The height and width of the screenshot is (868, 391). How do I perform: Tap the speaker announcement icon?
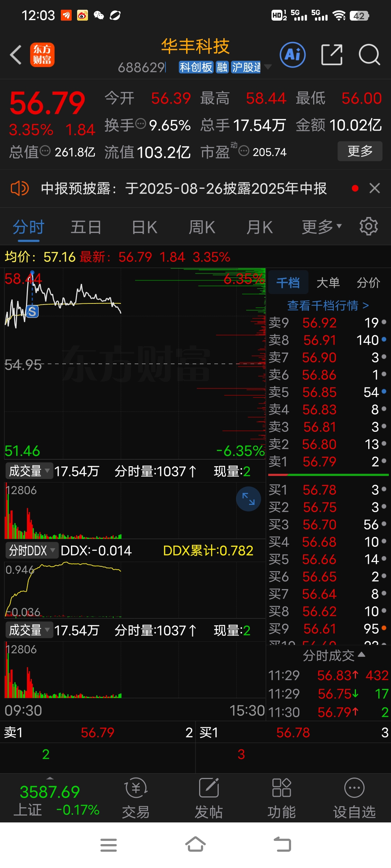(20, 188)
